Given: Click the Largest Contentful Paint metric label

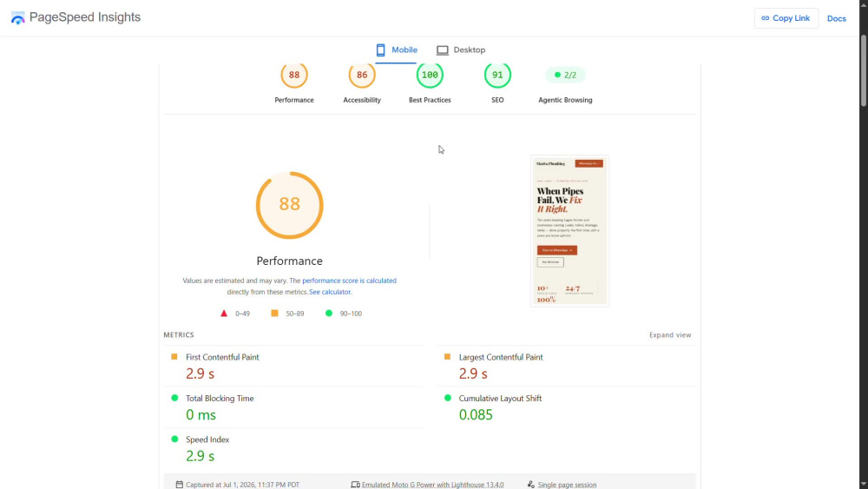Looking at the screenshot, I should point(501,357).
